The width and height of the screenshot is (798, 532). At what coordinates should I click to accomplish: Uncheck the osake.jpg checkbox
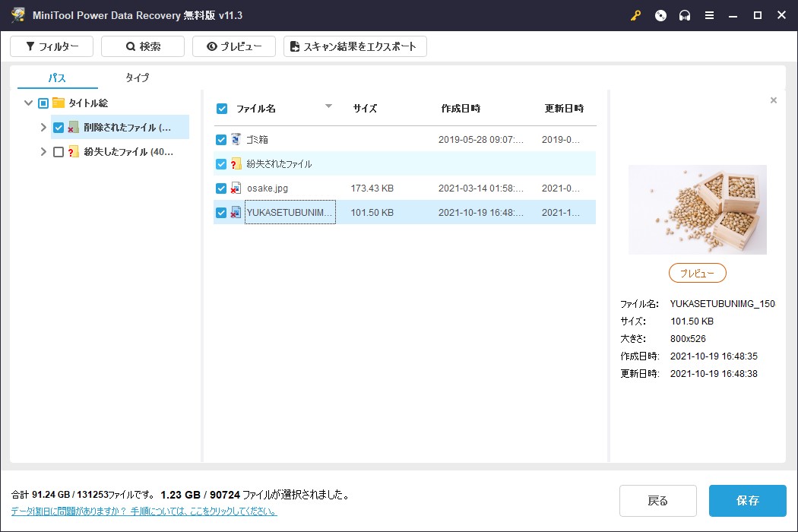coord(221,188)
